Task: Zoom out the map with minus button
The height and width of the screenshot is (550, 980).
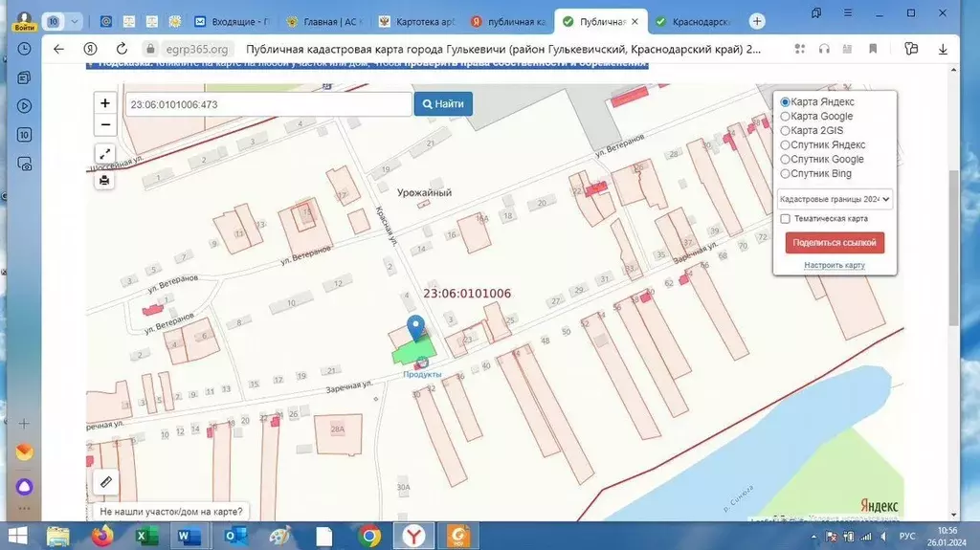Action: pos(105,125)
